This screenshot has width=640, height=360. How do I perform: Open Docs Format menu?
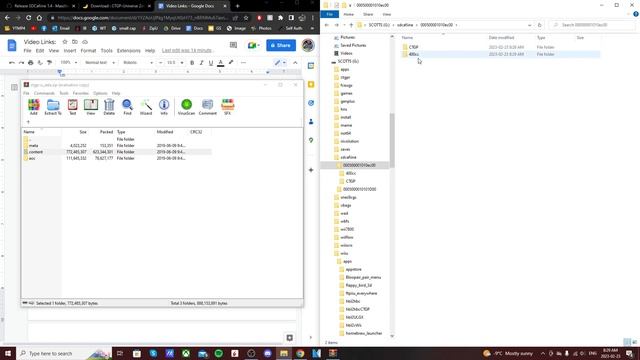point(88,51)
